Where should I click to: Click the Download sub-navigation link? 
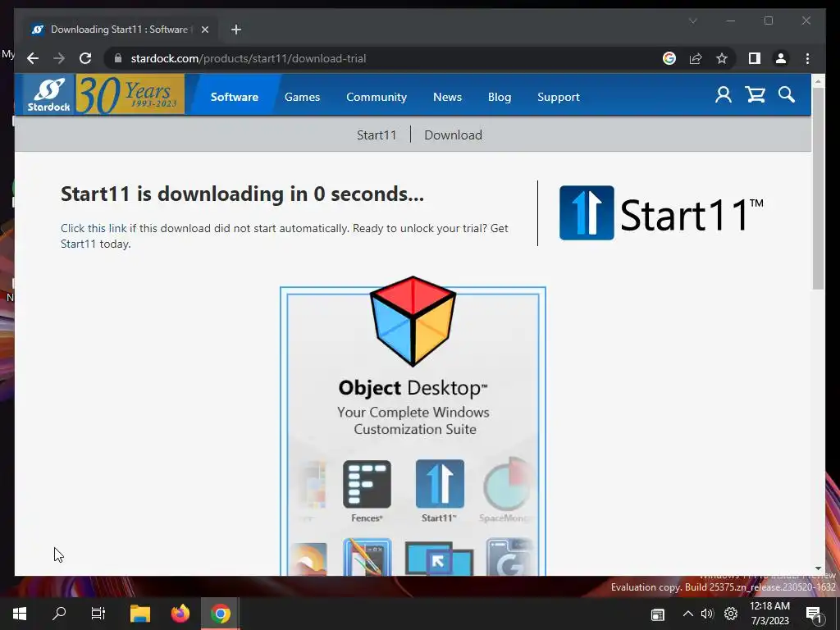tap(453, 135)
